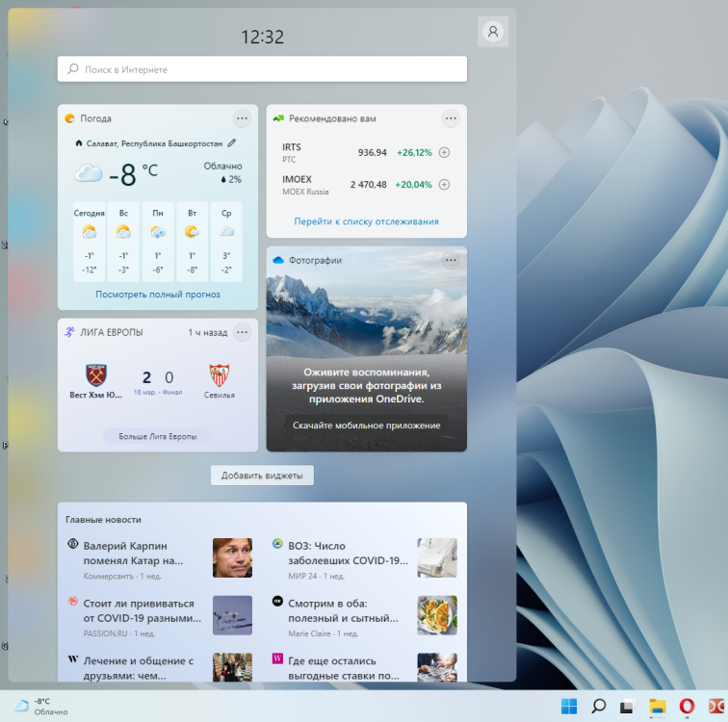Click vaccine vials article thumbnail
This screenshot has height=722, width=728.
click(x=232, y=615)
